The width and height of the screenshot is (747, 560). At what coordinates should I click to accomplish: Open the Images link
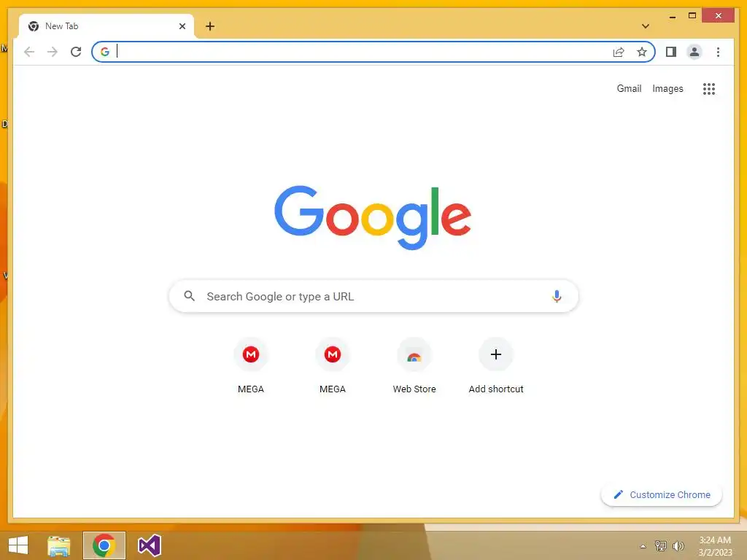[x=667, y=88]
